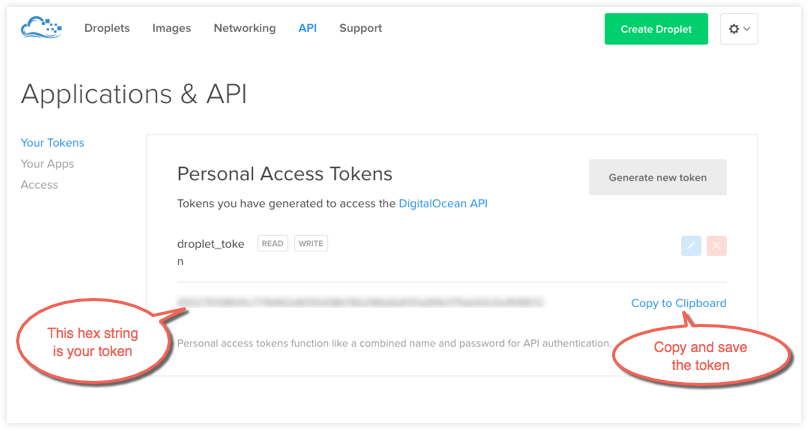Viewport: 808px width, 430px height.
Task: Click the DigitalOcean cloud logo
Action: [x=42, y=28]
